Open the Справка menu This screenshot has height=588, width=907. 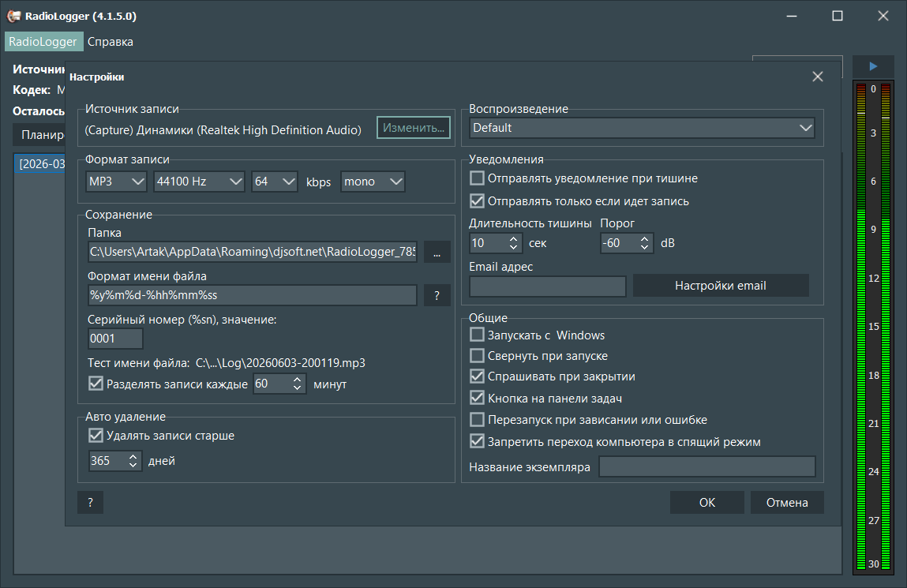[111, 42]
